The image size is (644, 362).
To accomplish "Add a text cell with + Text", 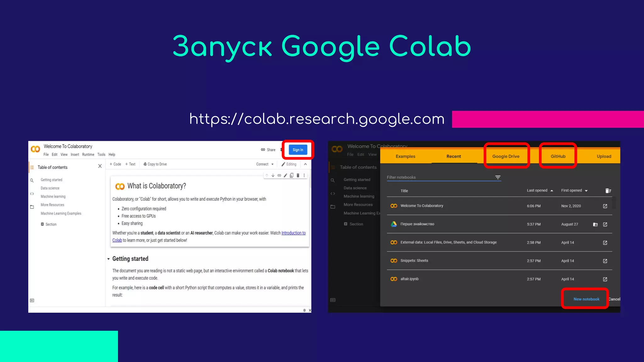I will pos(130,164).
